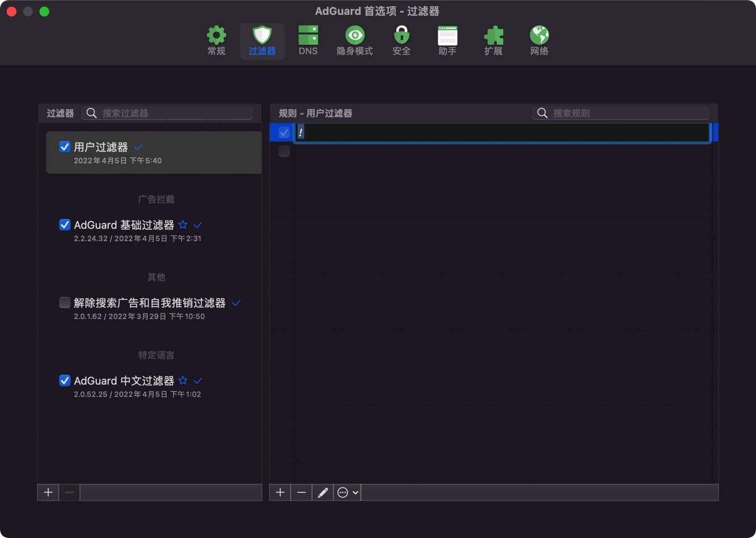Toggle the checkbox of the first rule row

pyautogui.click(x=284, y=132)
